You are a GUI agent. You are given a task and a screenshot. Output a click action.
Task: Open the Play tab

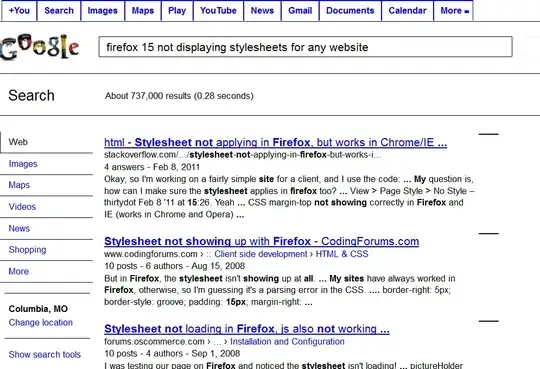click(x=177, y=11)
